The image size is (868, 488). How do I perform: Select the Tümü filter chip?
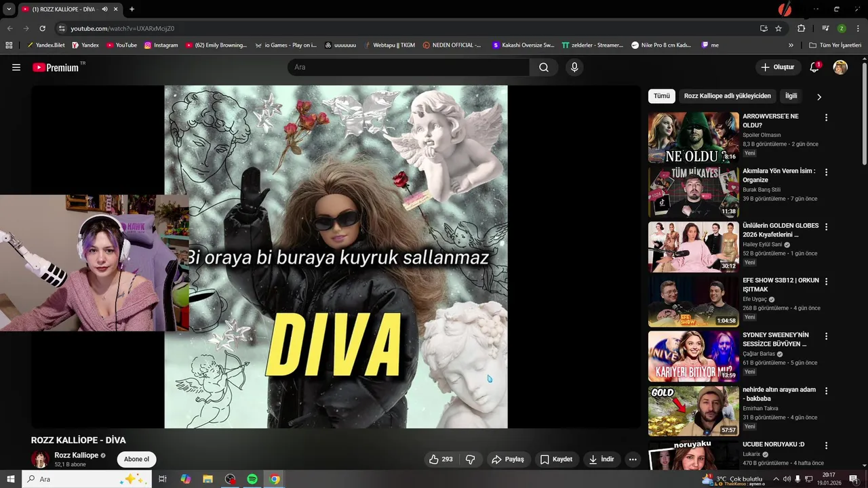tap(661, 96)
